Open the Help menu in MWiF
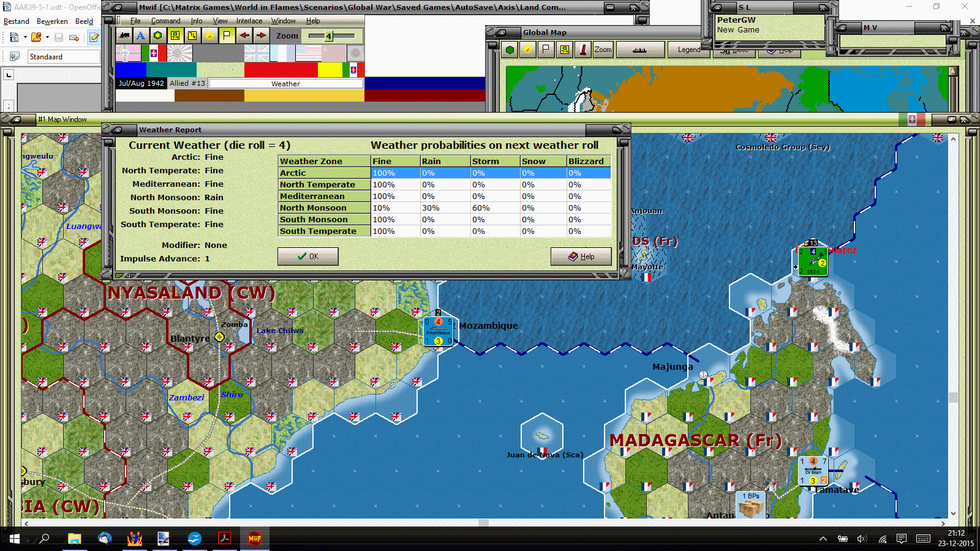980x551 pixels. pos(313,21)
